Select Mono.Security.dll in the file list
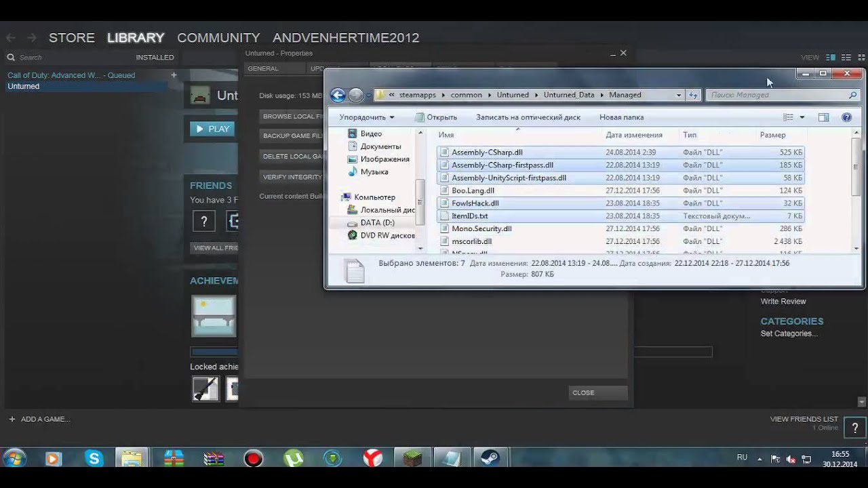The width and height of the screenshot is (868, 488). pos(620,229)
